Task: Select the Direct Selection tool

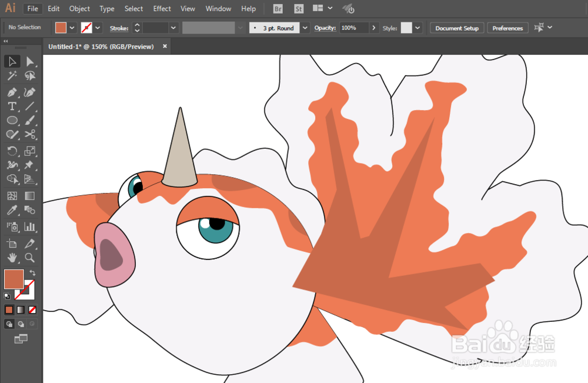Action: pyautogui.click(x=29, y=61)
